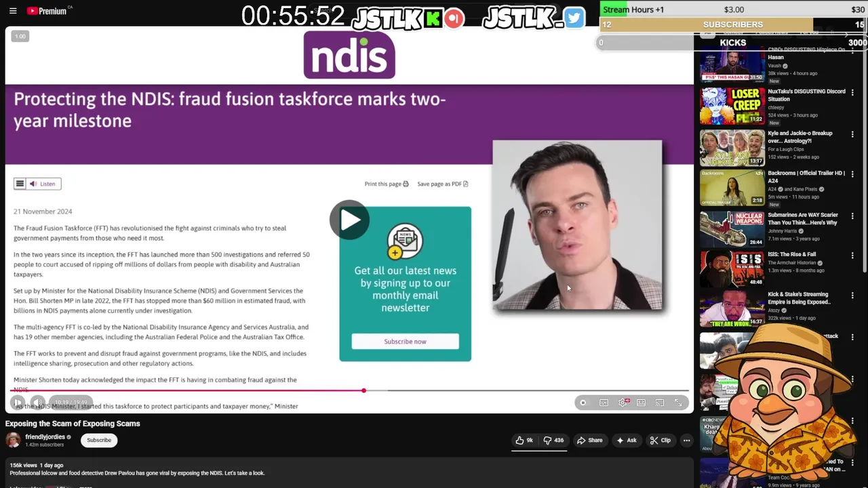The image size is (868, 488).
Task: Pause the video using play/pause control
Action: 18,403
